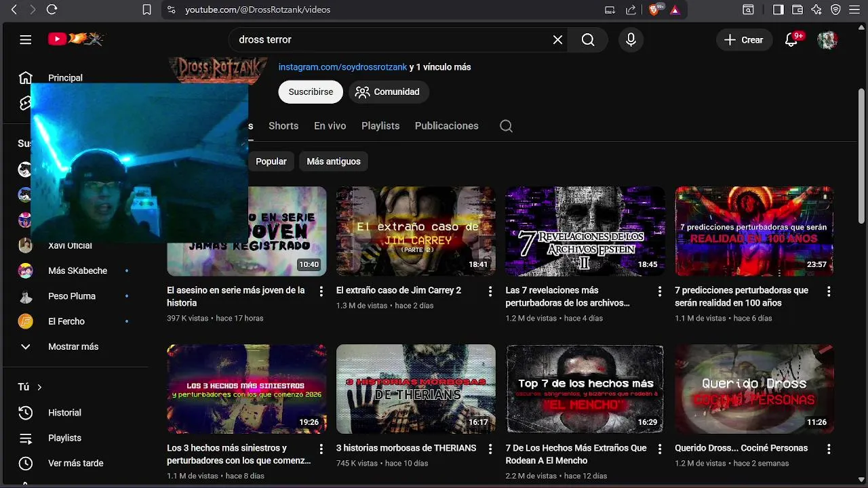Switch to the Publicaciones tab
The width and height of the screenshot is (868, 488).
[447, 126]
